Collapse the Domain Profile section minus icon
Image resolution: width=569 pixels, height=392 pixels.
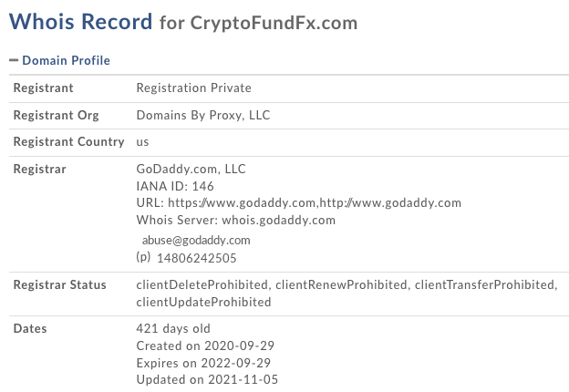pyautogui.click(x=14, y=61)
